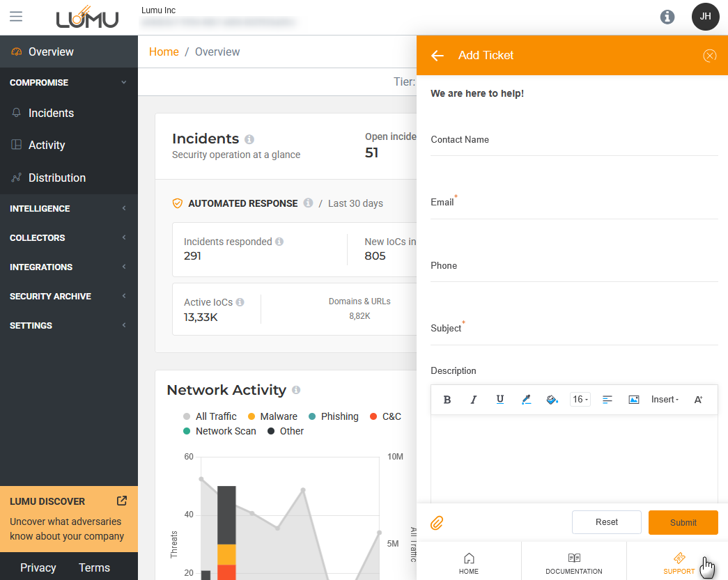The image size is (728, 580).
Task: Open the hamburger menu icon
Action: 16,17
